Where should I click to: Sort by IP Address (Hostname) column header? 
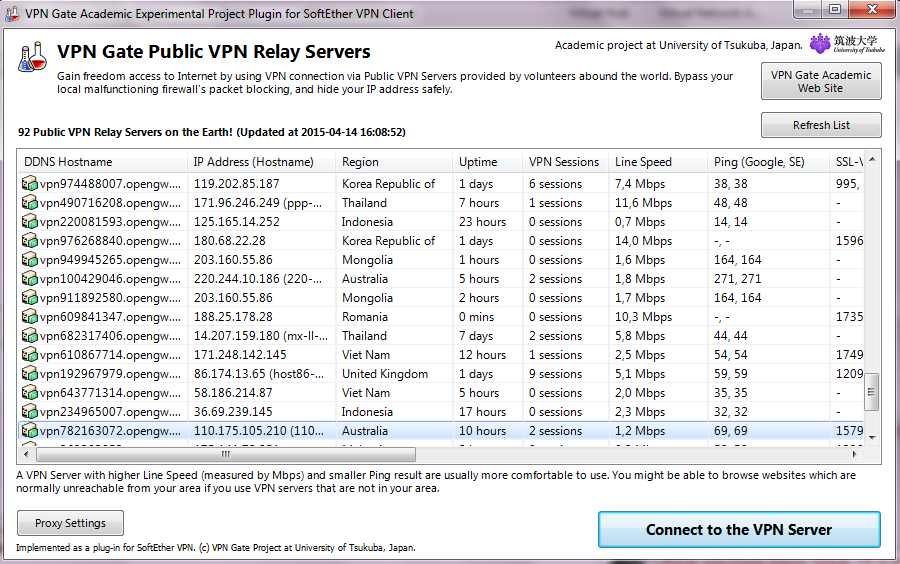point(261,162)
